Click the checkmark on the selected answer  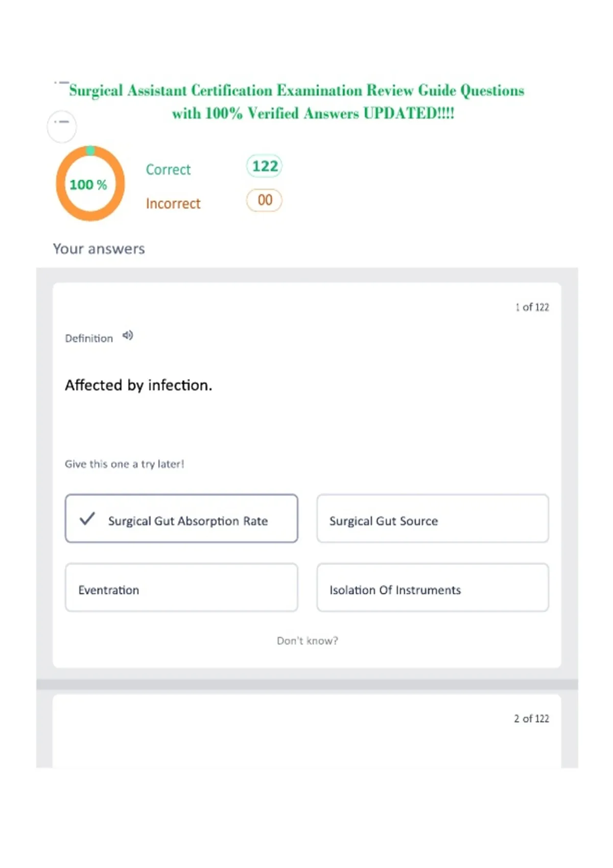[87, 519]
